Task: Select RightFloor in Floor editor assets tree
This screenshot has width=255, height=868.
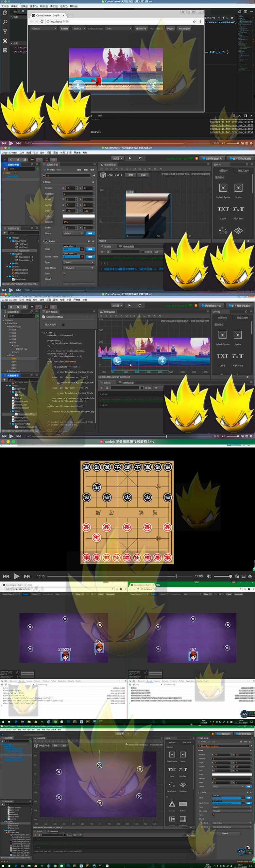Action: pos(23,250)
